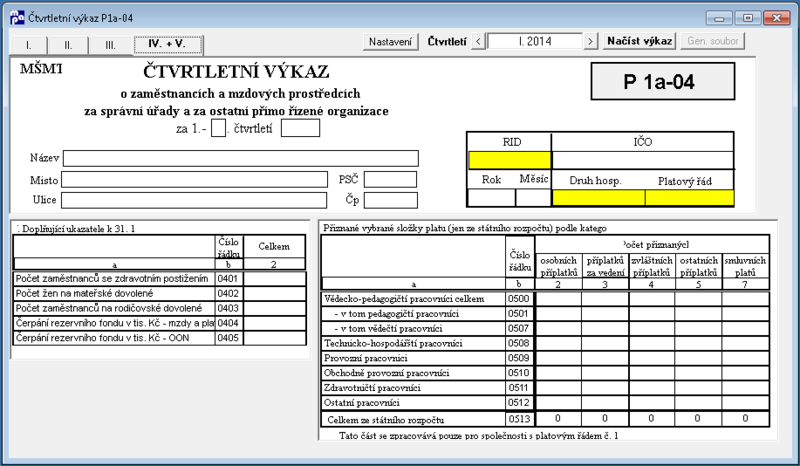Image resolution: width=800 pixels, height=466 pixels.
Task: Click the yellow Druh hosp. field
Action: [598, 198]
